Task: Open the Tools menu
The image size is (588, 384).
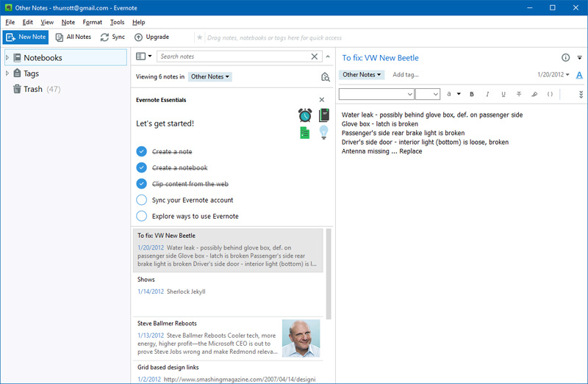Action: point(117,22)
